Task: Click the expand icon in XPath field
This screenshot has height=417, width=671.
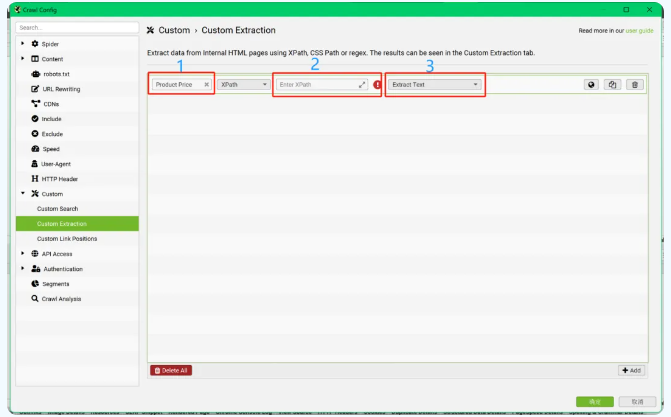Action: [362, 85]
